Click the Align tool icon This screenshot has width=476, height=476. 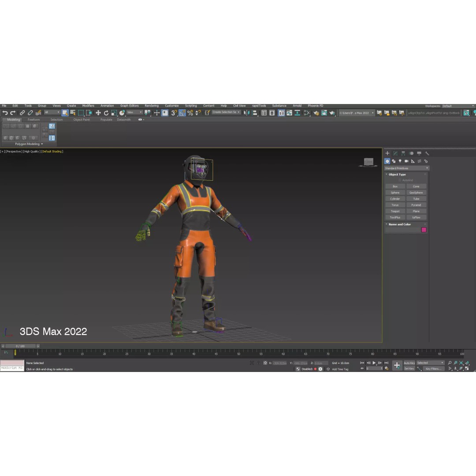tap(254, 113)
